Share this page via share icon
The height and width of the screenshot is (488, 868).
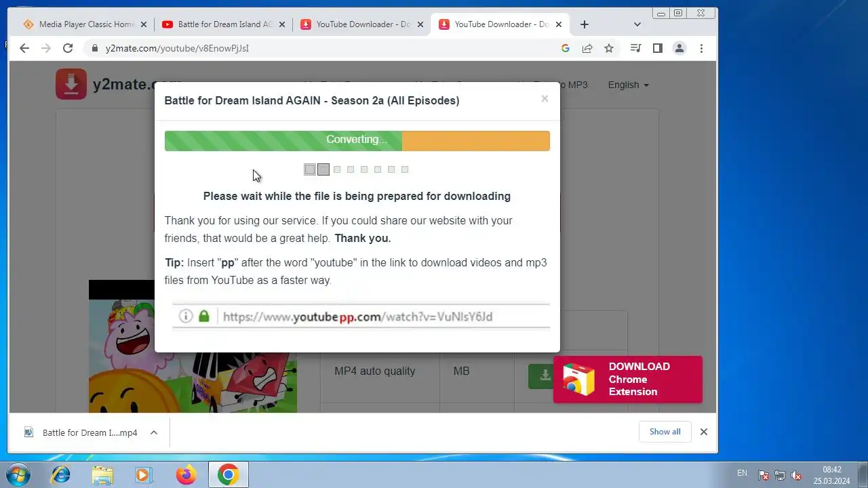[x=587, y=48]
